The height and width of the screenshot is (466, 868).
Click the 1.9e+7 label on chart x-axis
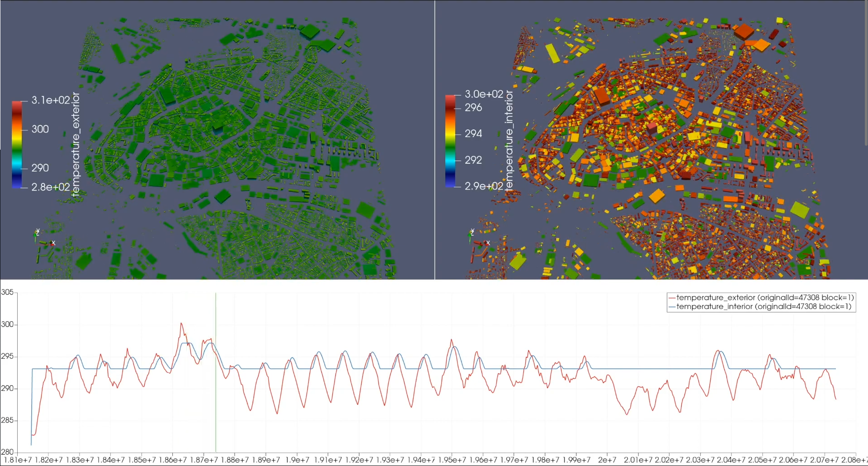point(297,460)
